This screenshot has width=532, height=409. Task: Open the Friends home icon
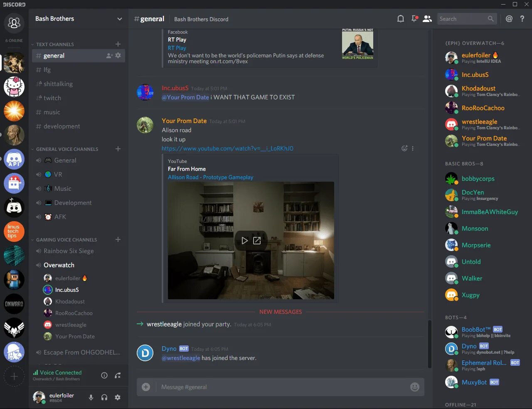[14, 23]
